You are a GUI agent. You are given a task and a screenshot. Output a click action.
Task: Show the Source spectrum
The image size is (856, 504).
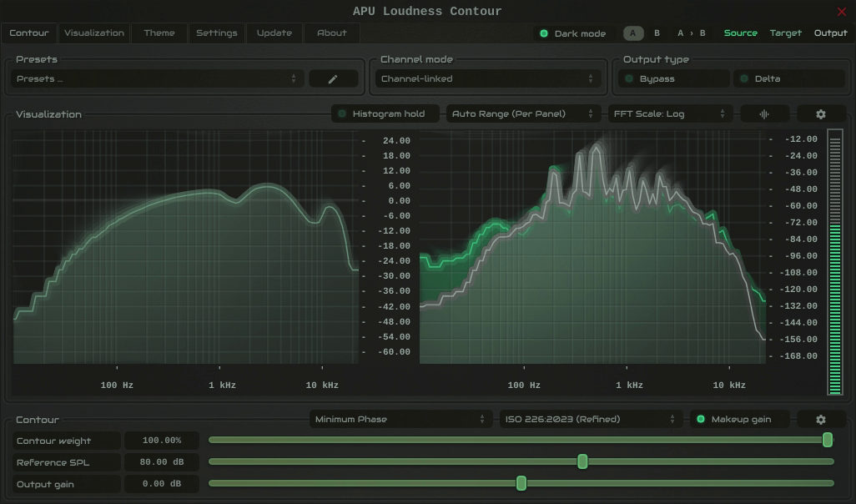[740, 33]
